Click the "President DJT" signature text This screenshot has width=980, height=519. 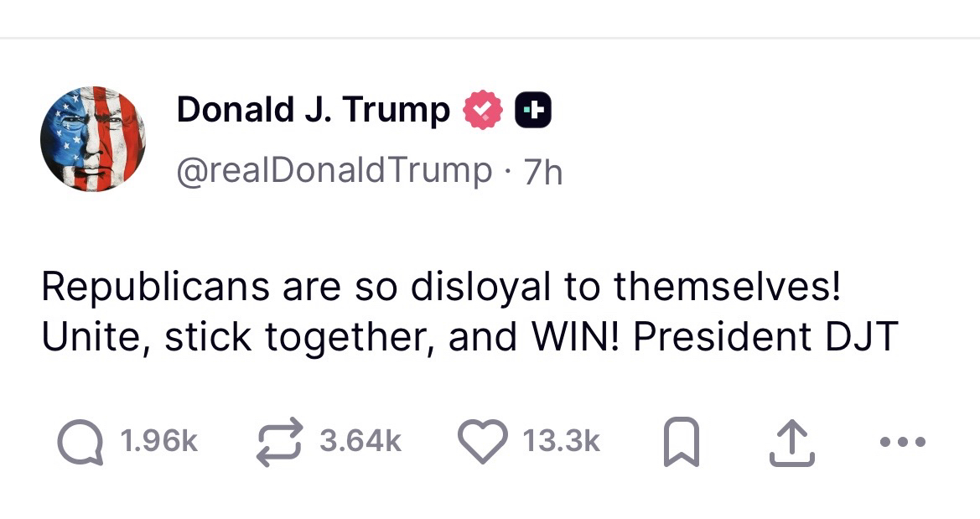(x=765, y=336)
